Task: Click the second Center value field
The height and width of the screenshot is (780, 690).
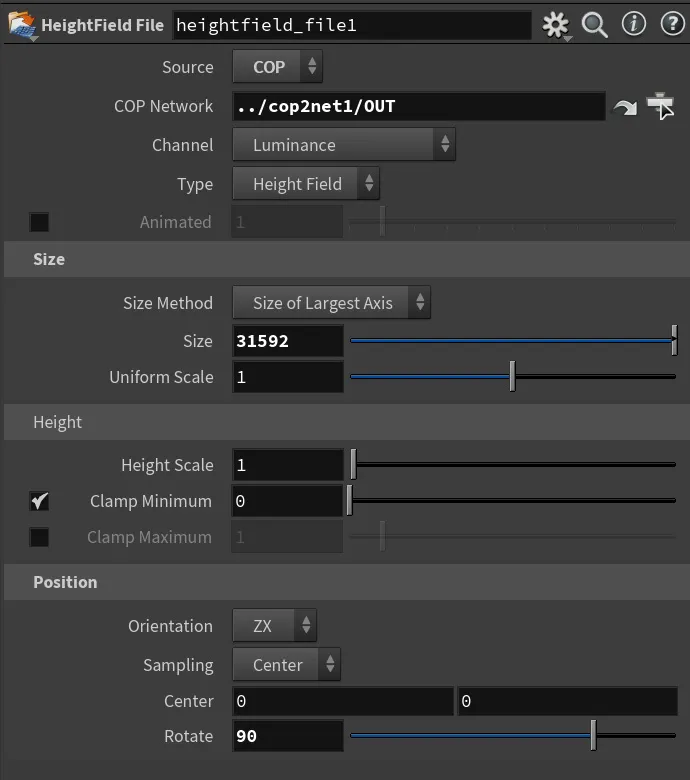Action: point(568,701)
